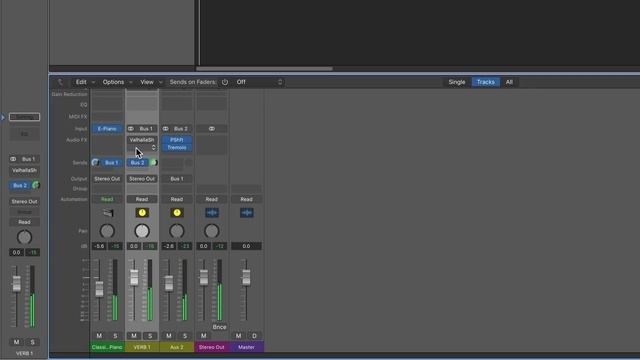Viewport: 640px width, 360px height.
Task: Click Bus 2 send button on VERB 1
Action: point(138,162)
